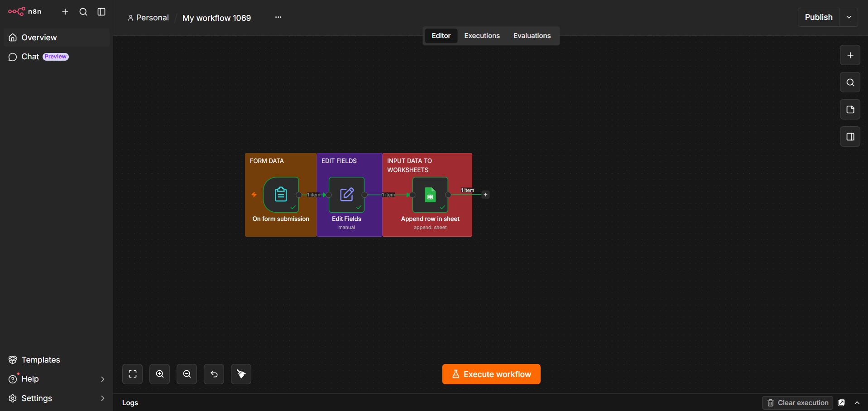Zoom out of the canvas
Image resolution: width=868 pixels, height=411 pixels.
coord(187,374)
